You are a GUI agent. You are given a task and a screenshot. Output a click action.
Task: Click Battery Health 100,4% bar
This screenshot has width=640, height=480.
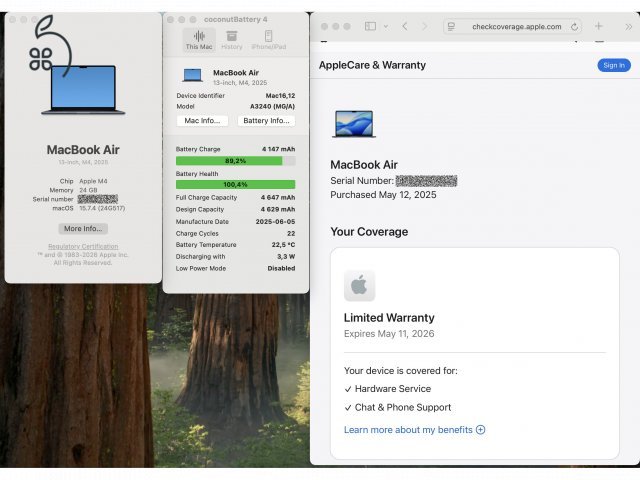pyautogui.click(x=236, y=184)
